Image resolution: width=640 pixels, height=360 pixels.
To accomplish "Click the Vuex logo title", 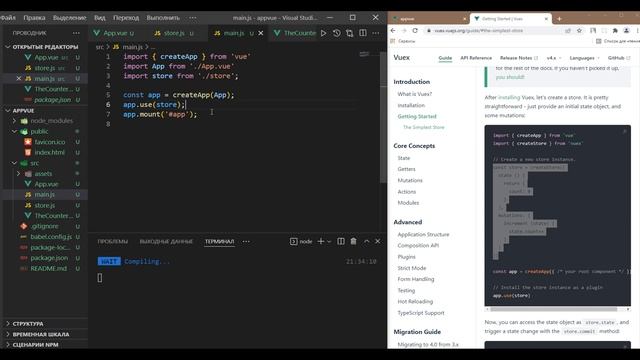I will (402, 58).
